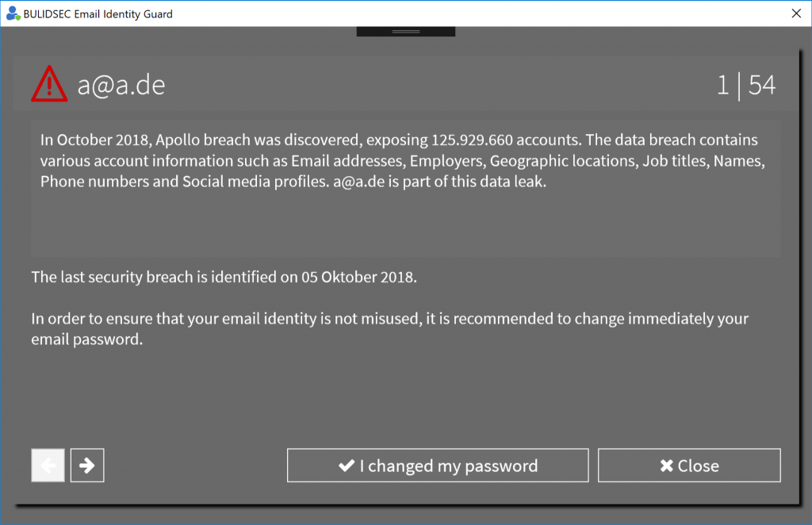Click the total breach count "54"
The image size is (812, 525).
coord(762,85)
